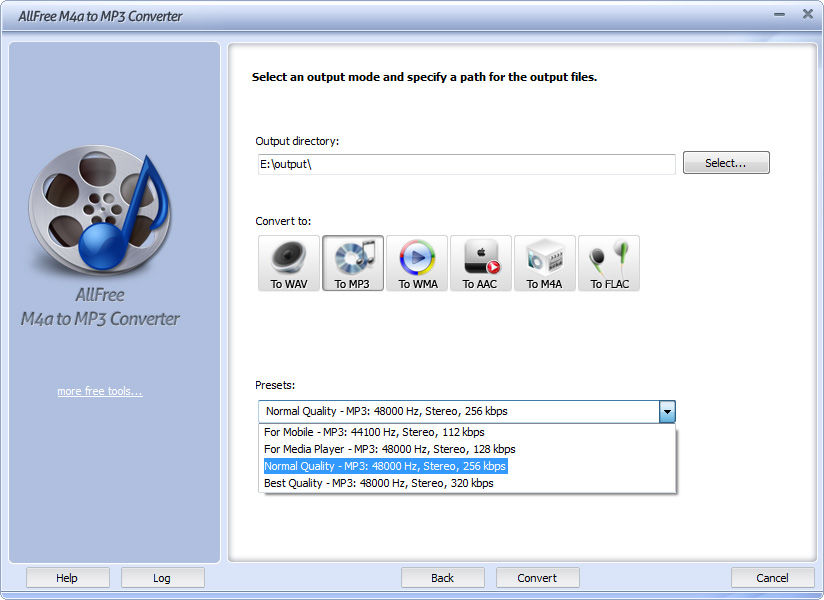Choose the For Media Player 128 kbps preset

(467, 449)
